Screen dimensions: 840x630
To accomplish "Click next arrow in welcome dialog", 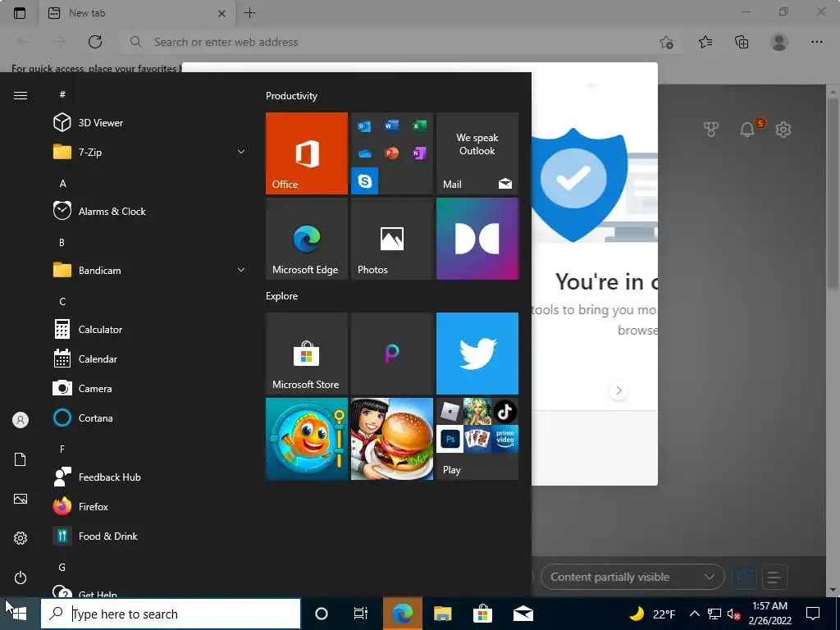I will (619, 390).
